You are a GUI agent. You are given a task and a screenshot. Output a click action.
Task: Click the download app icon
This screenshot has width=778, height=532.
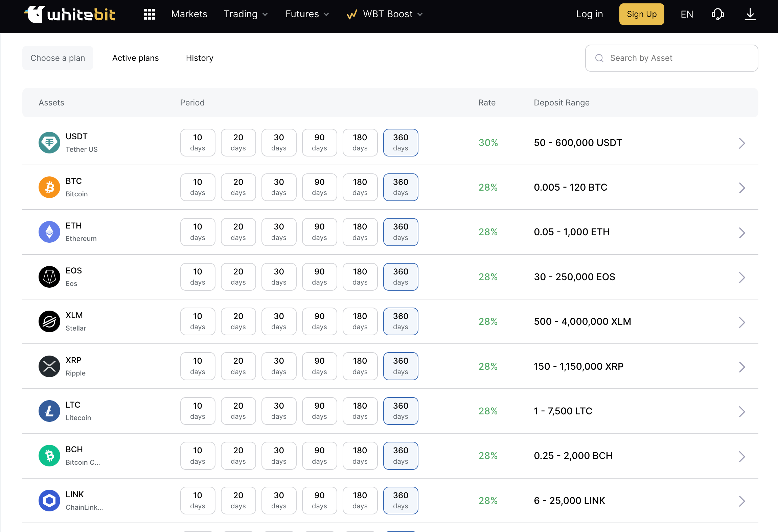(750, 14)
